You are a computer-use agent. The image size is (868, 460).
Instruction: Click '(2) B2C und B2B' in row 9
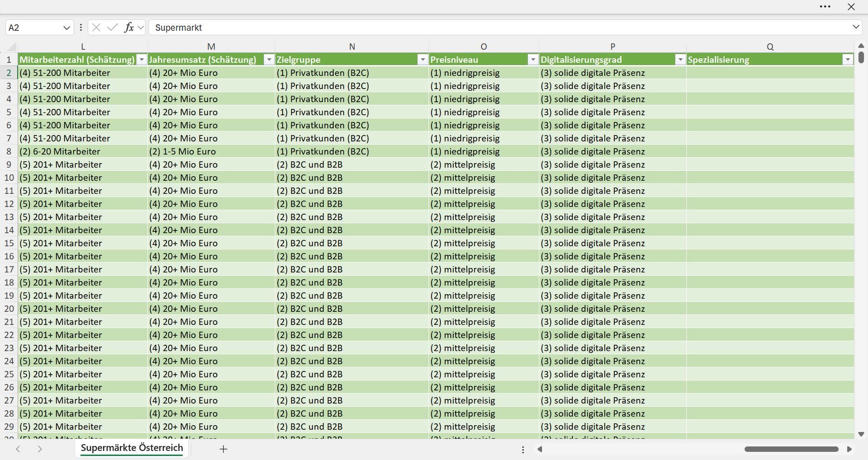[x=352, y=164]
